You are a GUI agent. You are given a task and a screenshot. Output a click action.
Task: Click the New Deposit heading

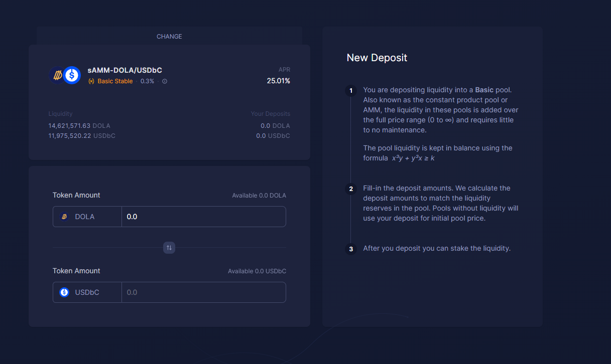click(x=377, y=58)
